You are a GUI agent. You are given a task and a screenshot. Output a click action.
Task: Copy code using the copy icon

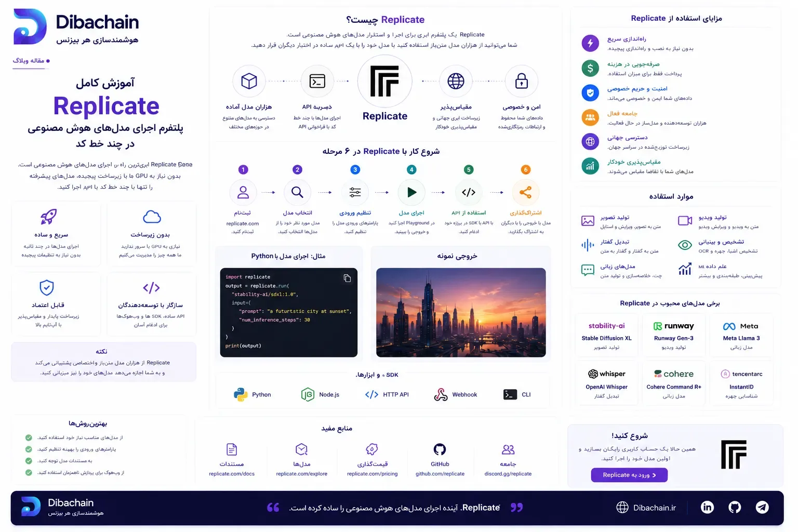347,278
